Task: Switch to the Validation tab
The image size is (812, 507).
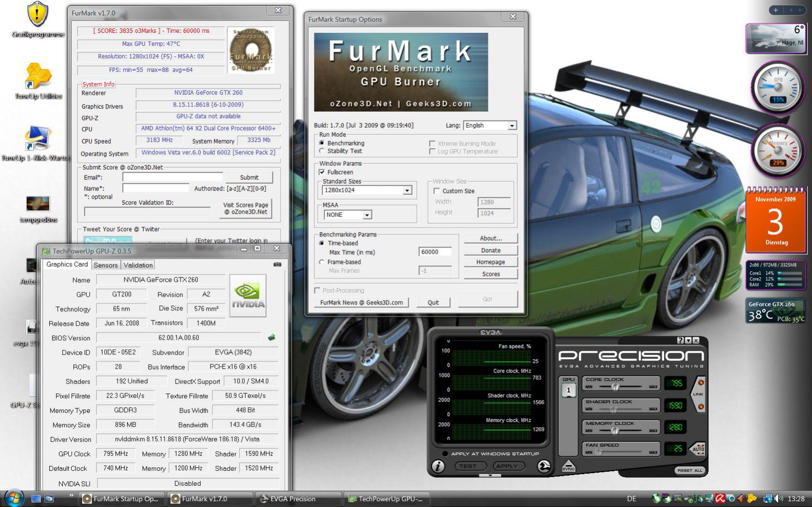Action: click(138, 265)
